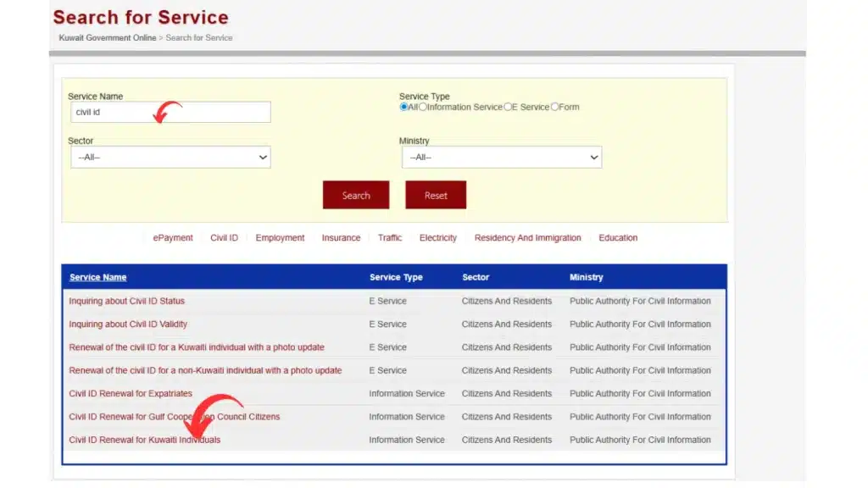Open the ePayment category link
Viewport: 868px width, 488px height.
pos(173,238)
